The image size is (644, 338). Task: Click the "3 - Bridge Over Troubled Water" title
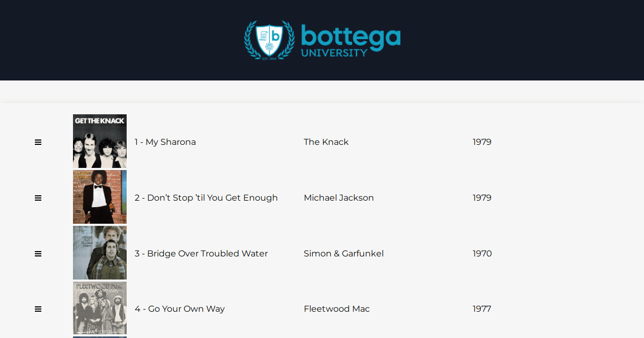tap(201, 254)
